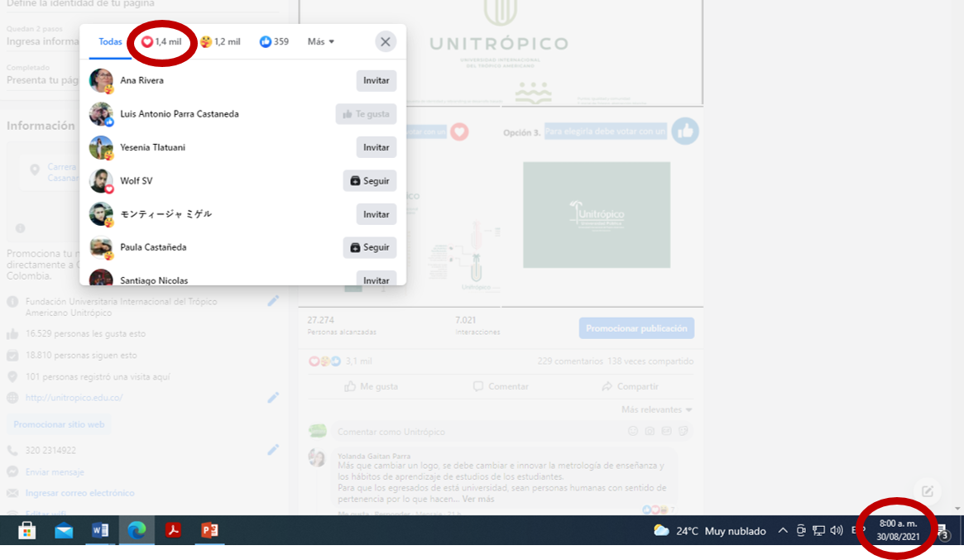Open the like reactions tab 359
Viewport: 964px width, 560px height.
[274, 42]
